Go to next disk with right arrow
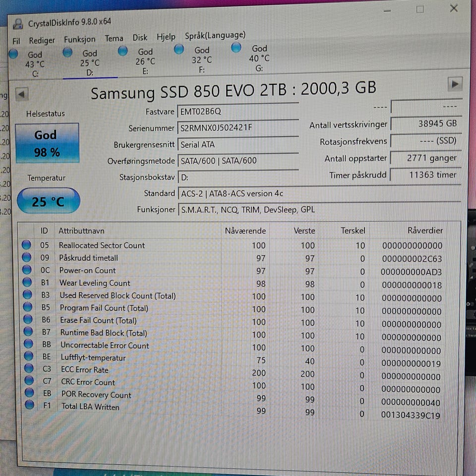476x476 pixels. (455, 84)
